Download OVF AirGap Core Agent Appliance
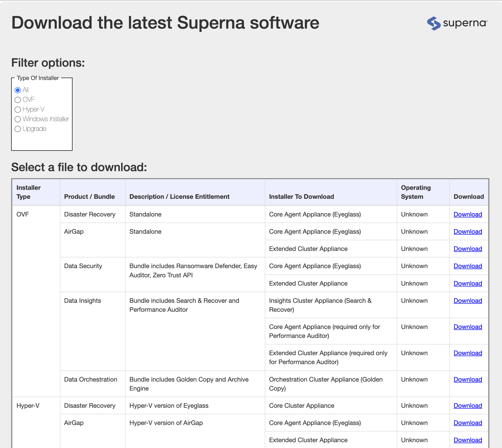502x448 pixels. tap(468, 232)
